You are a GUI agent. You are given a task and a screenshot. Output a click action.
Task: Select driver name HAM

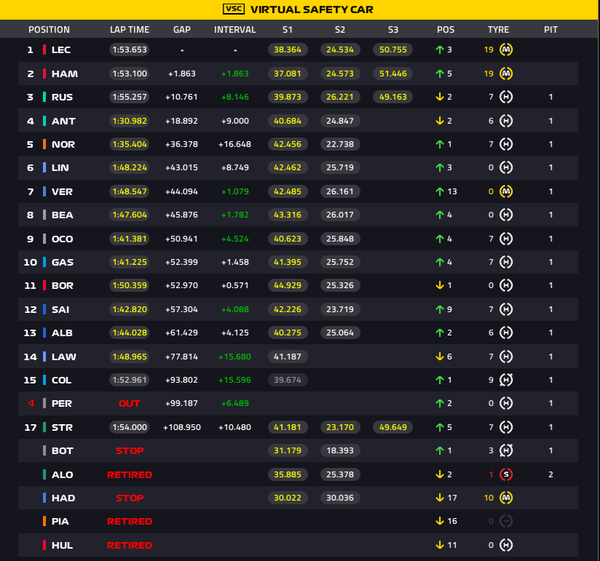[x=64, y=73]
